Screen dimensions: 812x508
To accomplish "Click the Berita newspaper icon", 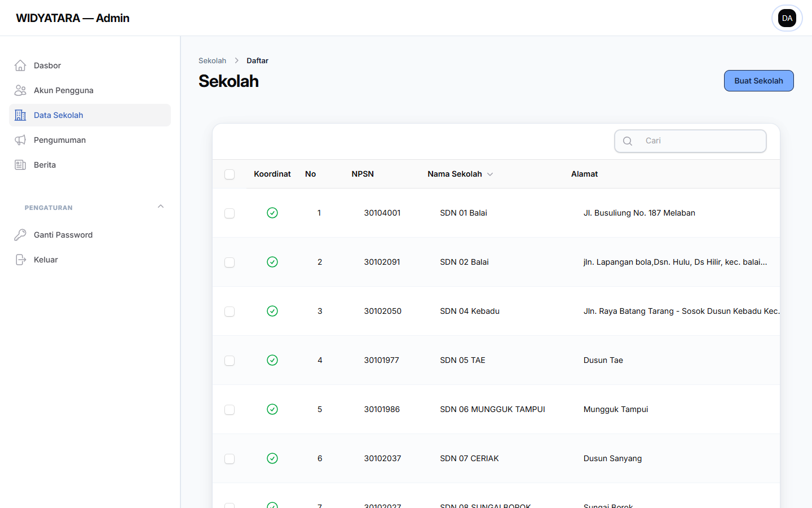I will 20,165.
